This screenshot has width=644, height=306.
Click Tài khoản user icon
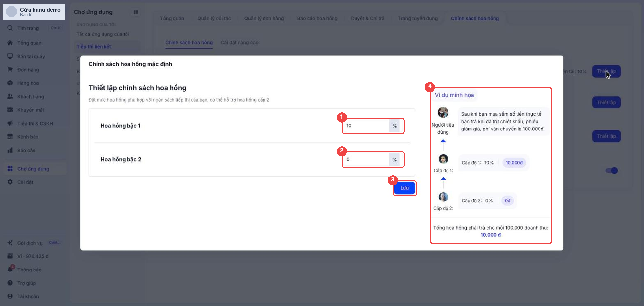coord(10,296)
